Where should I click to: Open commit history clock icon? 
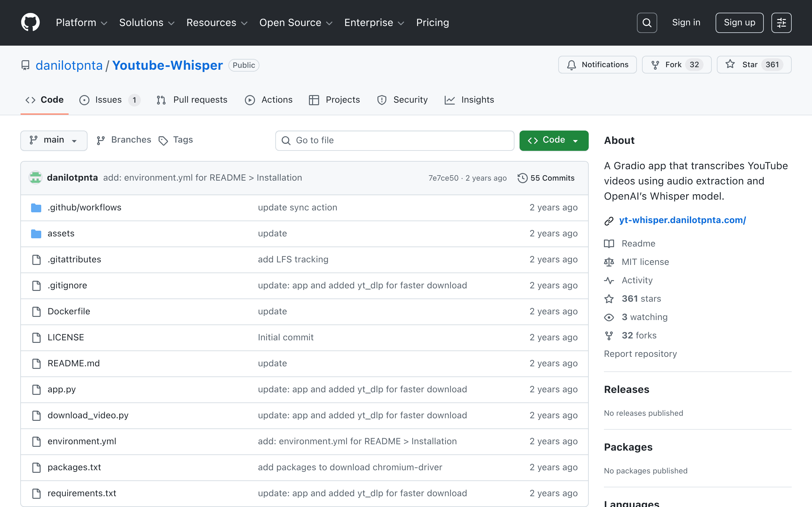pos(522,178)
